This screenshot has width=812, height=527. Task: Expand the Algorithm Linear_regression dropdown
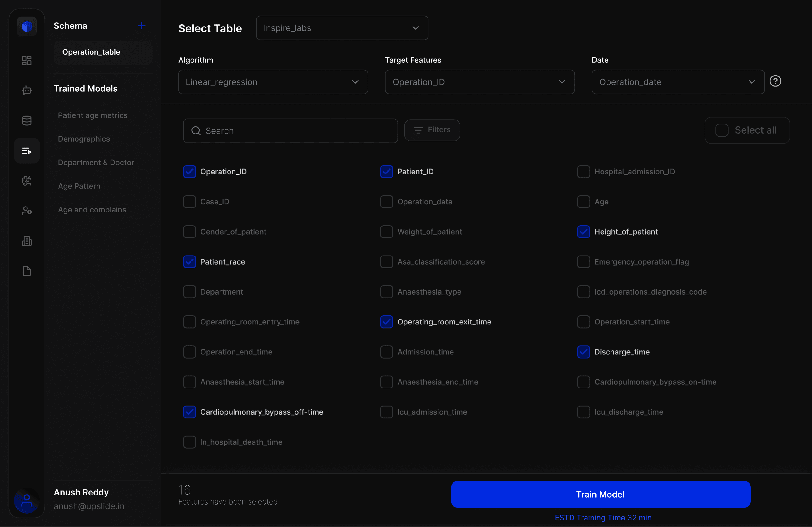point(273,82)
